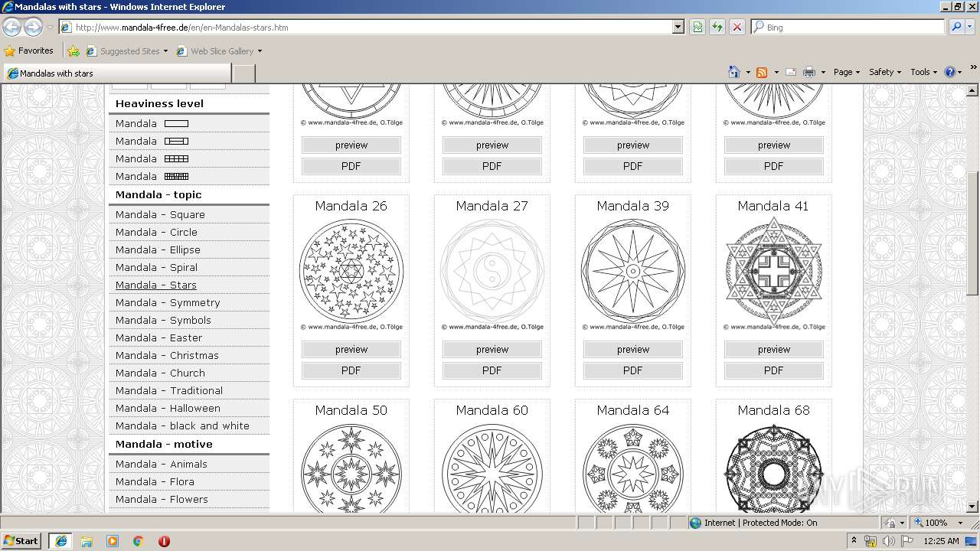Open the Page menu
This screenshot has width=980, height=551.
(x=846, y=72)
